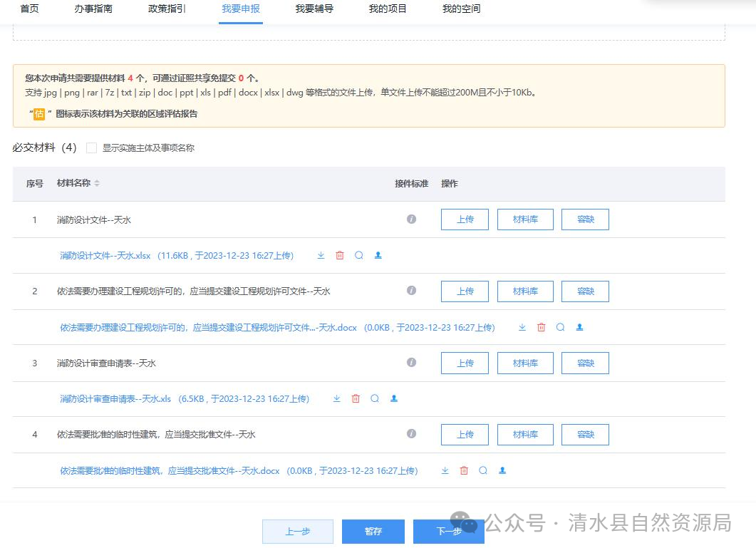The height and width of the screenshot is (553, 756).
Task: Click the 暂存 button to save draft
Action: pyautogui.click(x=373, y=531)
